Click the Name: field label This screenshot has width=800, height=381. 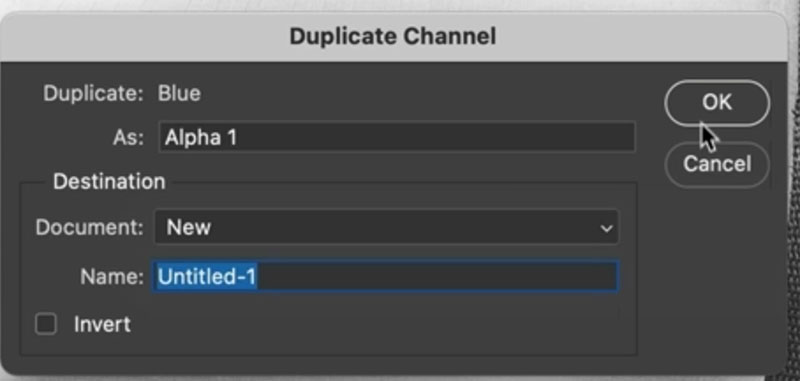click(x=112, y=276)
